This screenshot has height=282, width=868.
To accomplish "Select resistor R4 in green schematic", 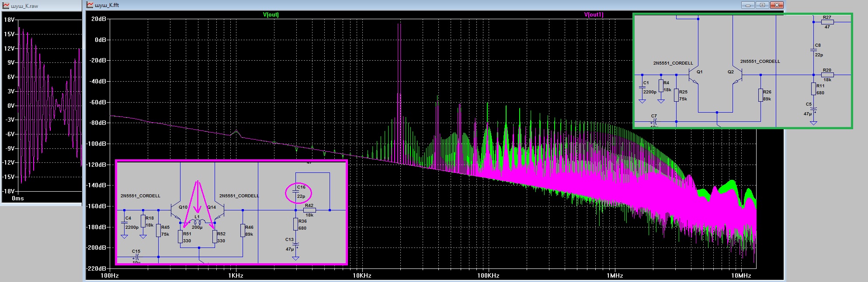I will [661, 86].
